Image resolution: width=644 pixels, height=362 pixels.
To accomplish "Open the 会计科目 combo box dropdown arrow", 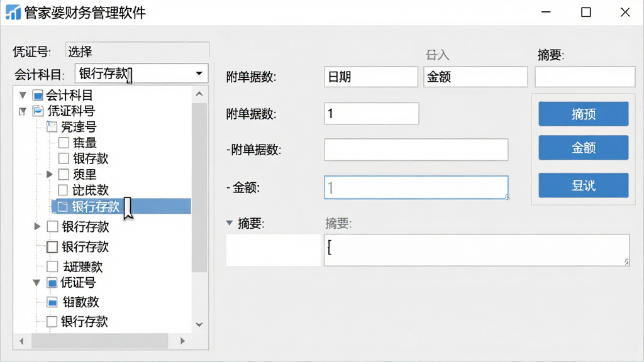I will [x=199, y=74].
